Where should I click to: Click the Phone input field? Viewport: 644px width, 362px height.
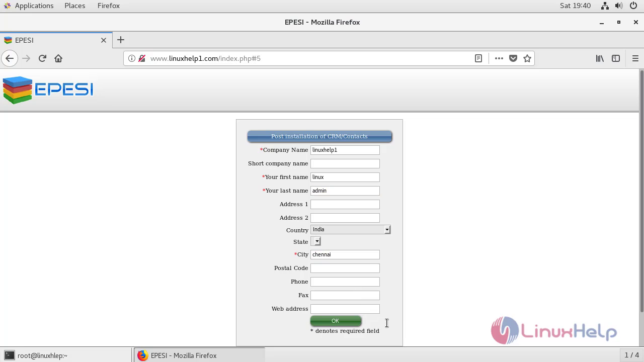click(345, 282)
